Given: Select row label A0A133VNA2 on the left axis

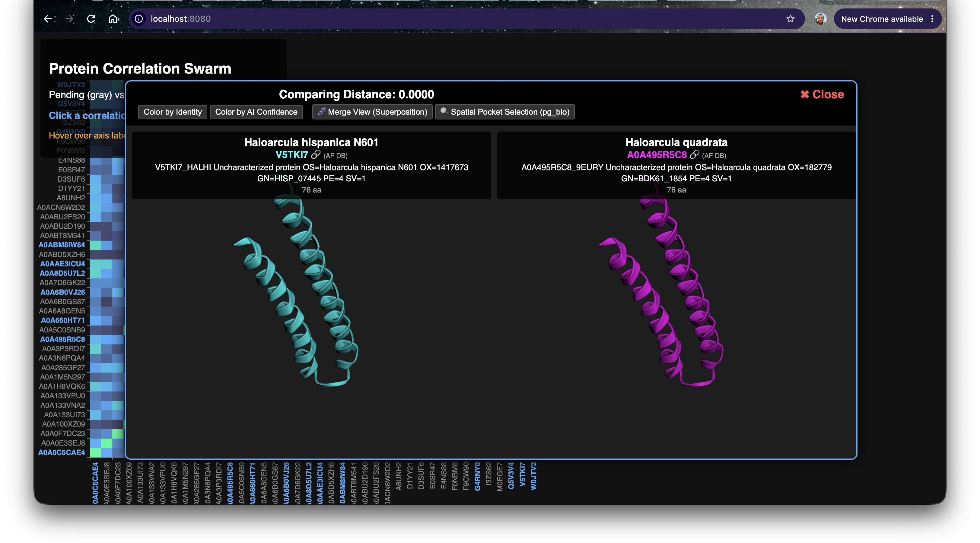Looking at the screenshot, I should (63, 405).
